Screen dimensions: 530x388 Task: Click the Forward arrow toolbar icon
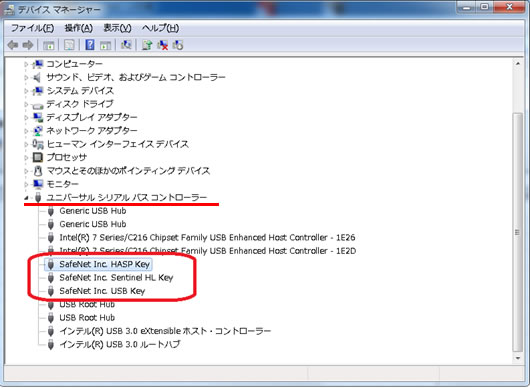tap(28, 45)
